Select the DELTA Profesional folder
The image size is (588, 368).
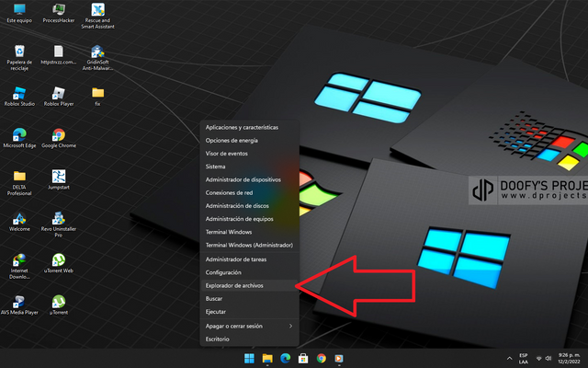click(19, 183)
